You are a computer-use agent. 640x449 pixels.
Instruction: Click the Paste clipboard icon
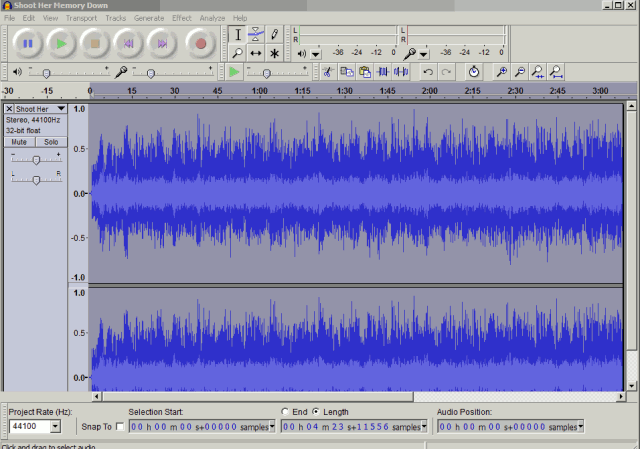pos(365,72)
